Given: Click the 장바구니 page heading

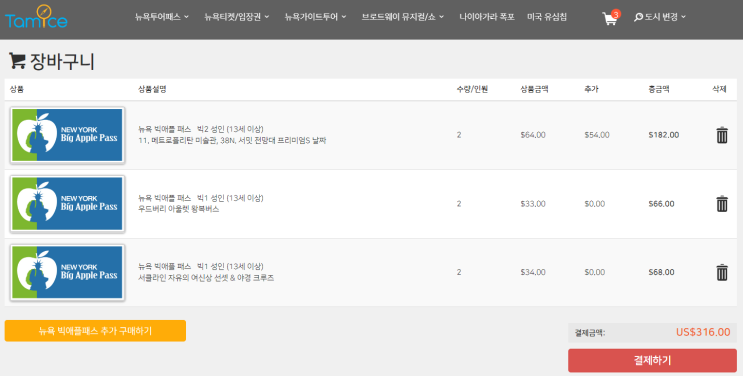Looking at the screenshot, I should click(62, 62).
